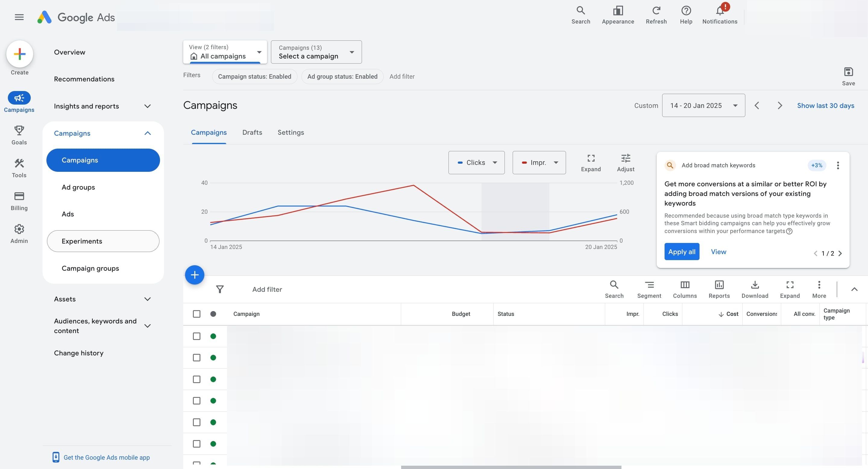
Task: Click the horizontal table scrollbar
Action: pyautogui.click(x=511, y=467)
